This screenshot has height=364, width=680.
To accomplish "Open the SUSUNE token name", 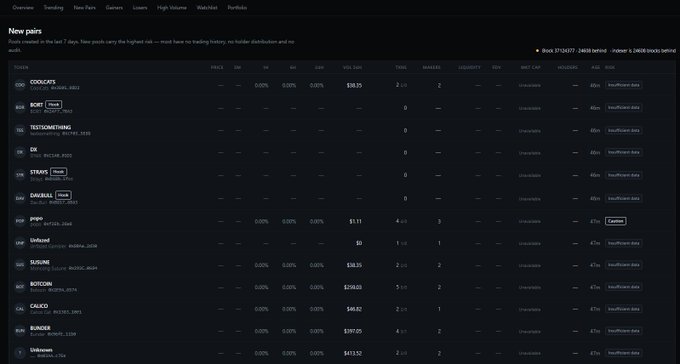I will [x=39, y=262].
